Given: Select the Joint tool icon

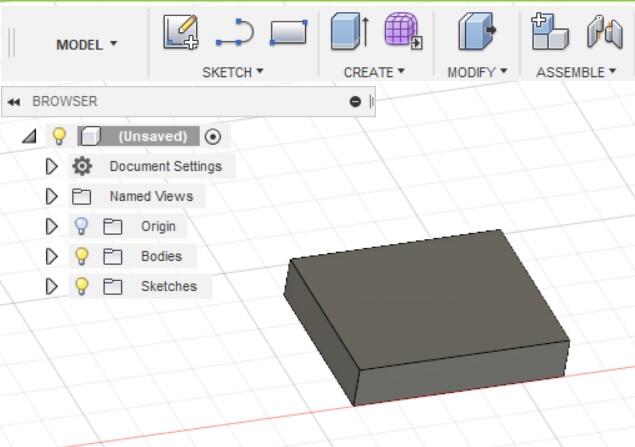Looking at the screenshot, I should [x=605, y=31].
